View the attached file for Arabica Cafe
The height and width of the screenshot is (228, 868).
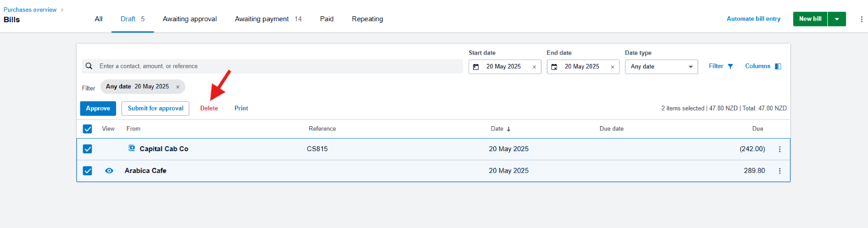click(x=109, y=171)
